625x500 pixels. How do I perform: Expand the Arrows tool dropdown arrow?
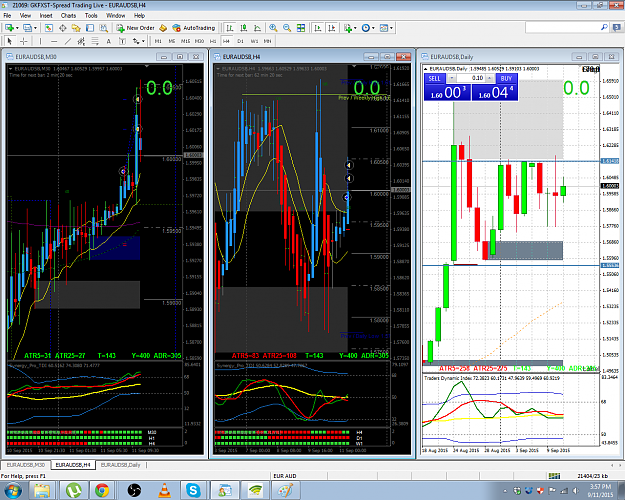143,41
